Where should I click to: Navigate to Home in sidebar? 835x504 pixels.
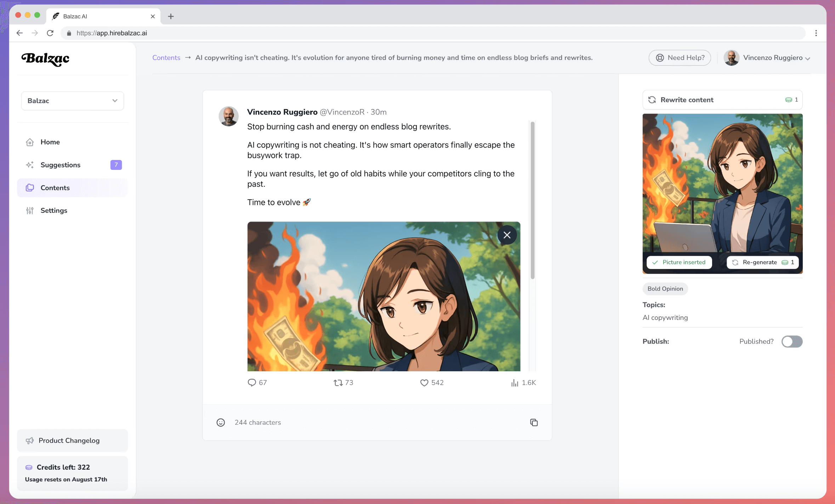coord(50,142)
